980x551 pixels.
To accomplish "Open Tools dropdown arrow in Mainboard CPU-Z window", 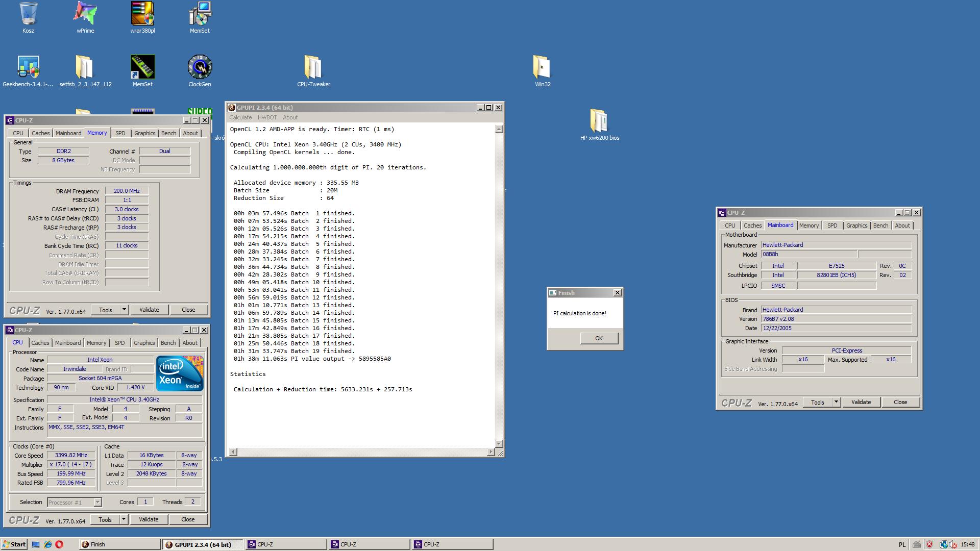I will pyautogui.click(x=836, y=402).
